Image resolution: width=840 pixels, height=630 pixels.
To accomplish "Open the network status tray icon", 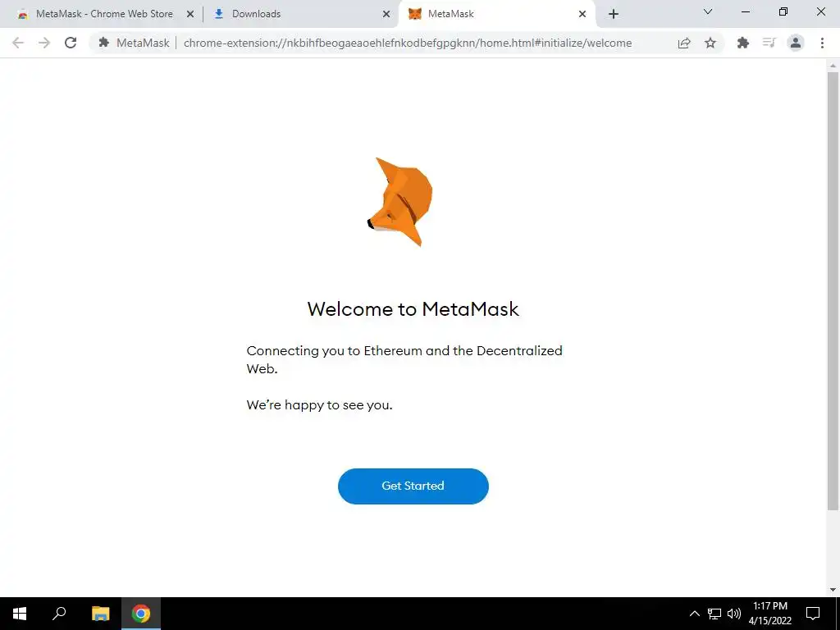I will click(714, 614).
